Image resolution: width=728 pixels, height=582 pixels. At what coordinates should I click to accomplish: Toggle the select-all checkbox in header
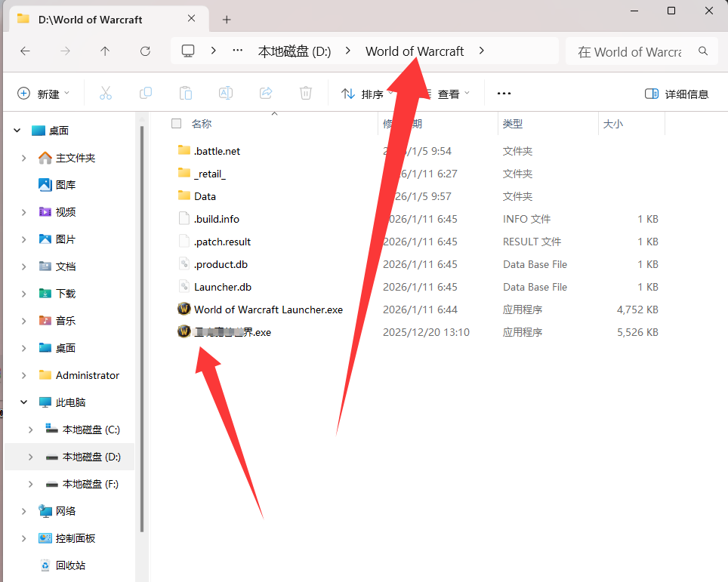(x=177, y=124)
